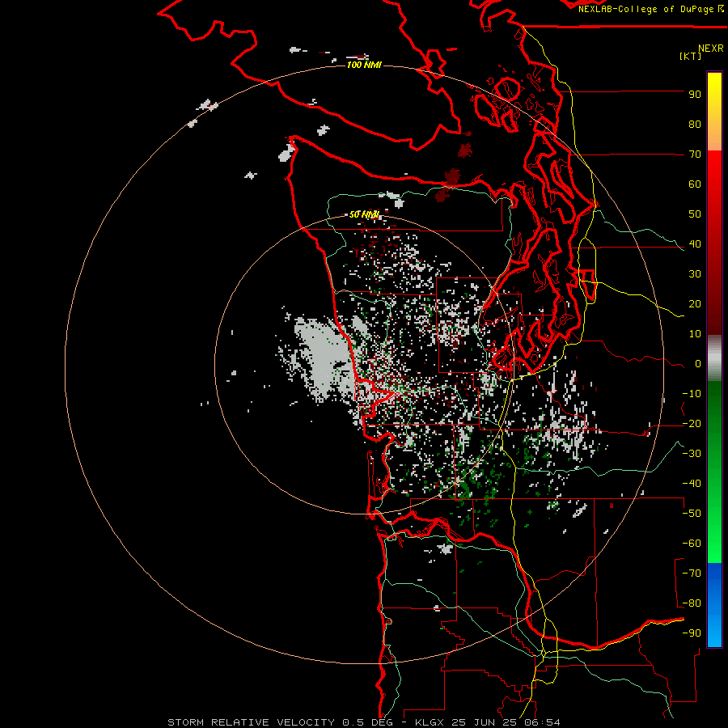Click the 10 value on the velocity scale
Viewport: 728px width, 728px height.
pos(695,334)
